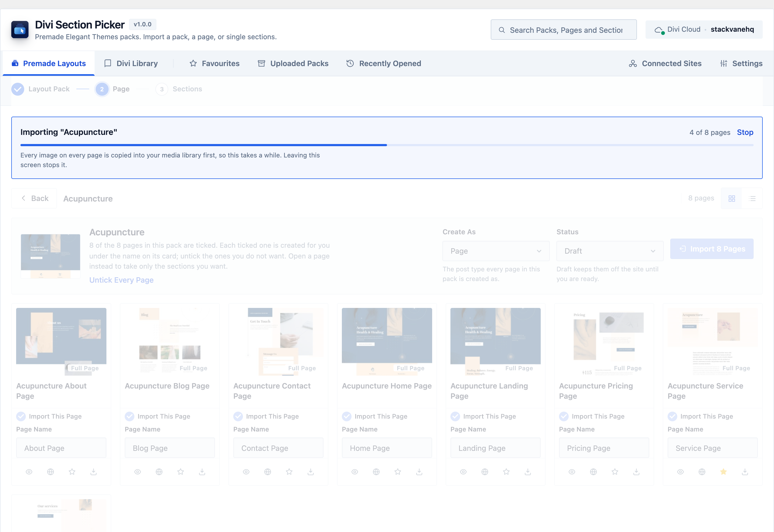Preview the Blog Page with eye icon
The width and height of the screenshot is (774, 532).
point(138,472)
